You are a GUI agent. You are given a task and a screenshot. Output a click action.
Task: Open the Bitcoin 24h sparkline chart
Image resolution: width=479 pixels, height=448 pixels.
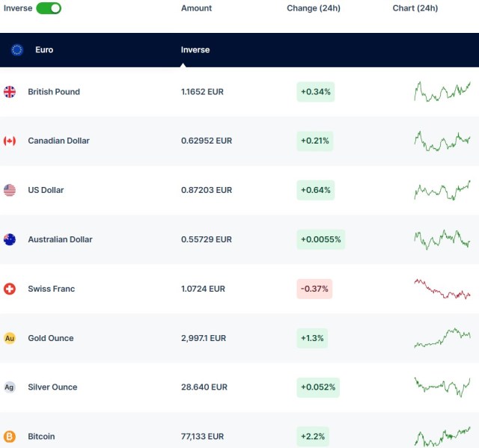[x=442, y=436]
